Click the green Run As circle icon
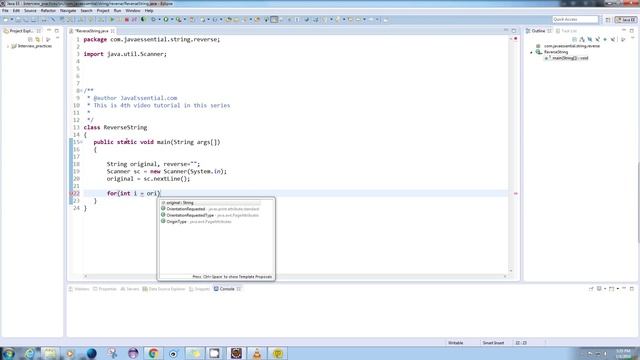Screen dimensions: 640x360 (166, 19)
